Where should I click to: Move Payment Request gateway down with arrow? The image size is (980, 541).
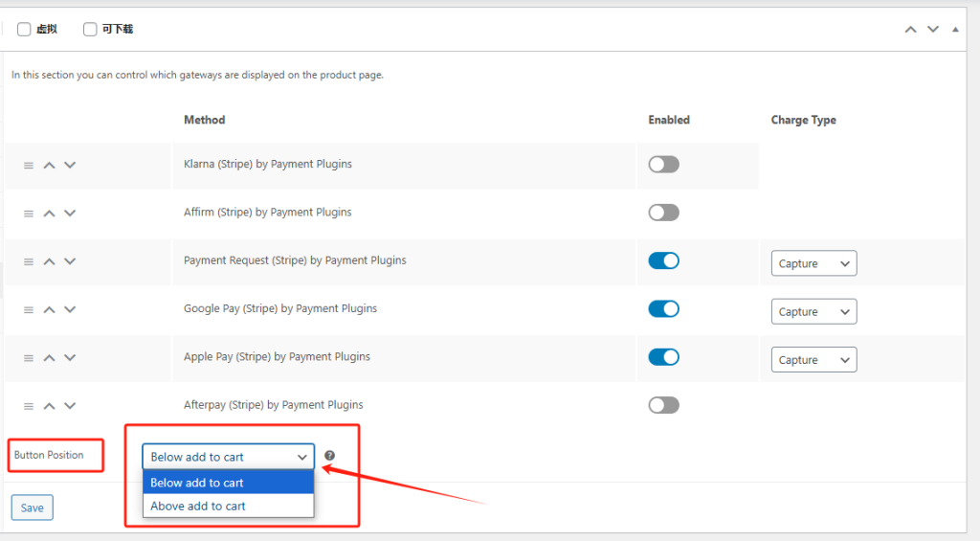tap(70, 261)
